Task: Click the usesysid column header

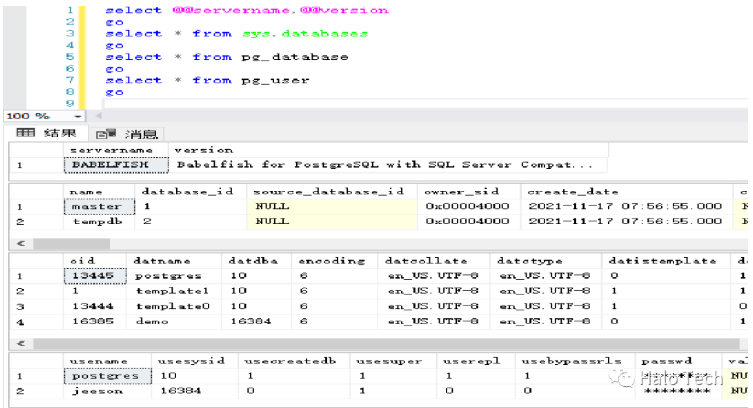Action: click(x=195, y=361)
